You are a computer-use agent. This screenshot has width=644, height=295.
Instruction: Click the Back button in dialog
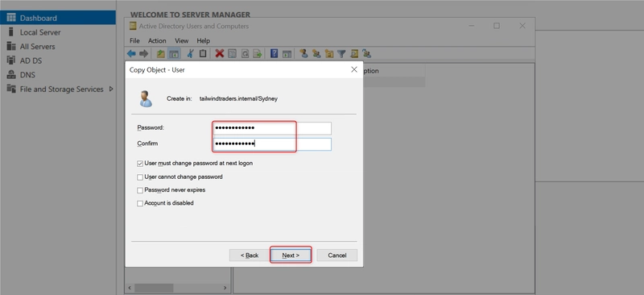[250, 255]
